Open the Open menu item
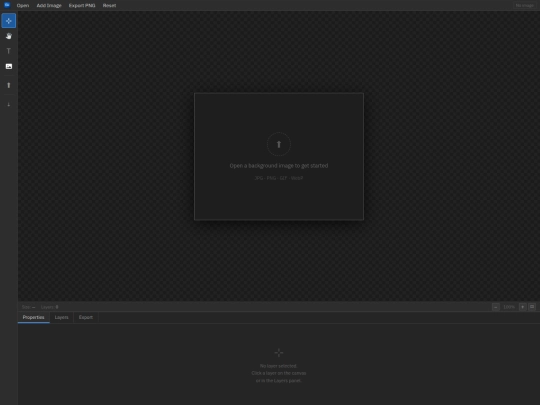Screen dimensions: 540x405 tap(23, 6)
